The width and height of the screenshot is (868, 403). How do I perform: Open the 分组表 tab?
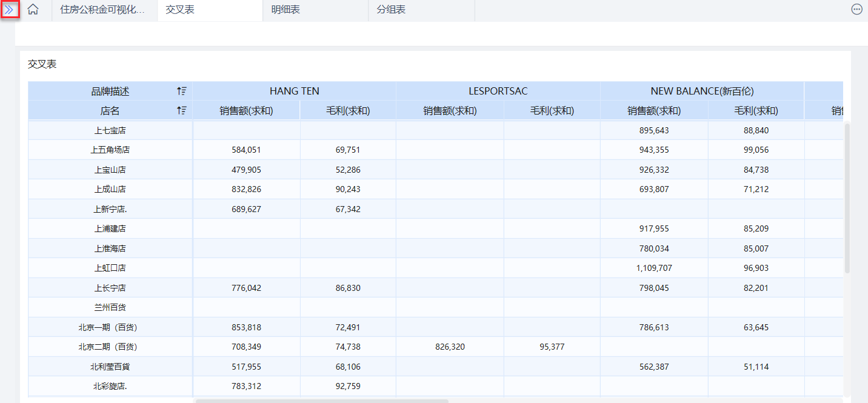click(x=391, y=10)
